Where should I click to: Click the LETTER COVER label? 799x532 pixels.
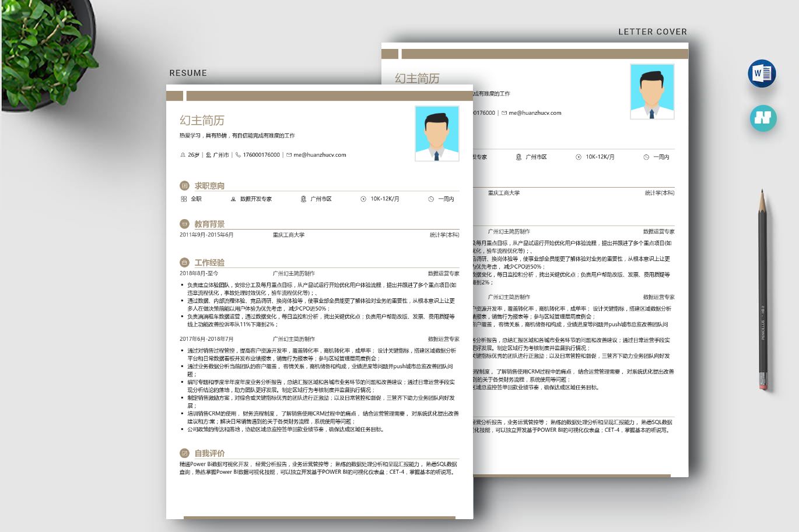tap(653, 31)
